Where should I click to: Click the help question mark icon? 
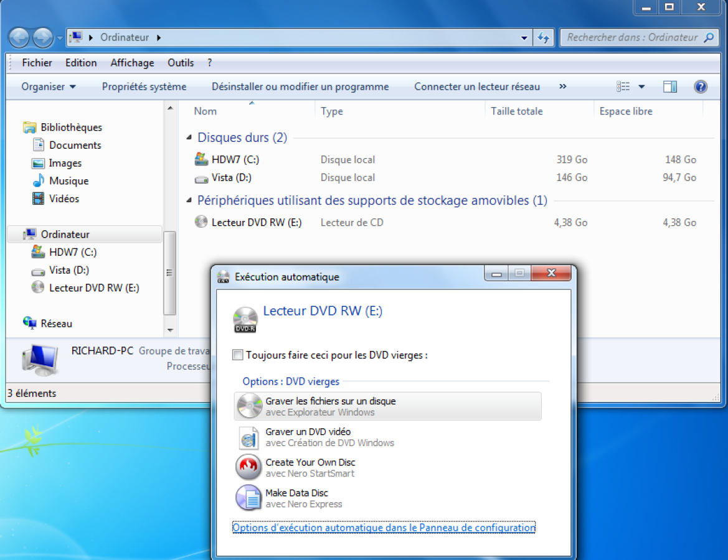click(701, 86)
